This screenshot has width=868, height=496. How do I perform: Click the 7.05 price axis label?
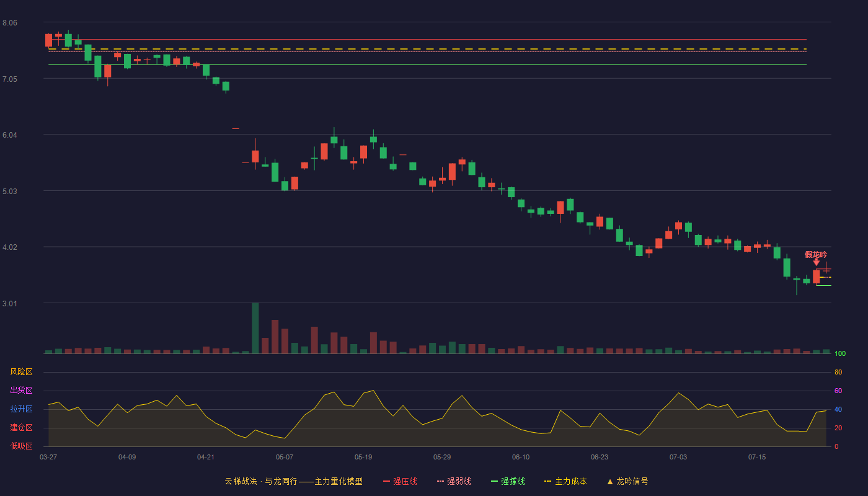click(x=10, y=79)
